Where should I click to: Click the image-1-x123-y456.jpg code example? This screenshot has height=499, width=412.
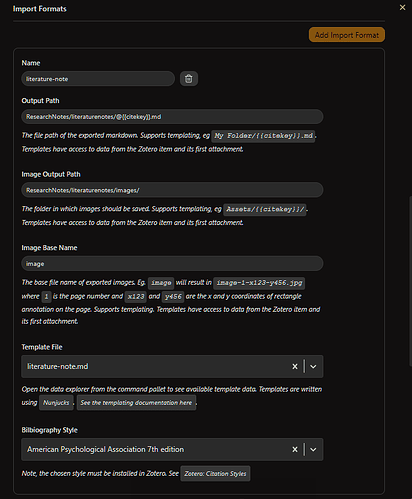point(259,283)
